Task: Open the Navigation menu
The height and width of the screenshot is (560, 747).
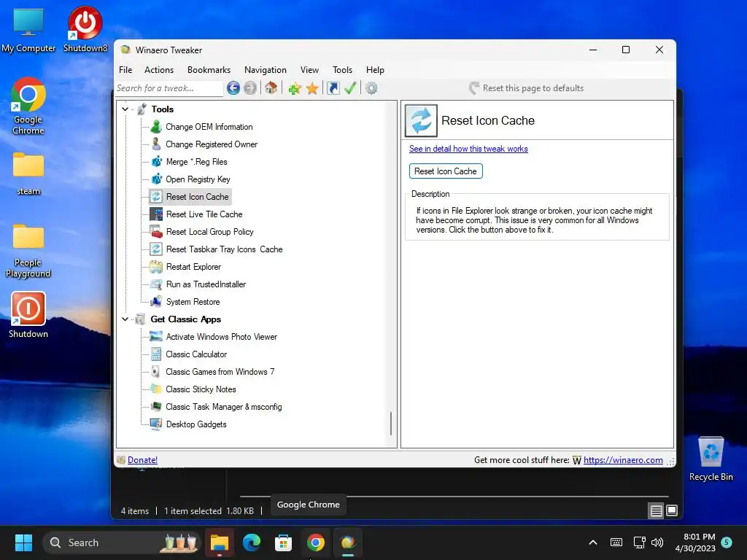Action: coord(266,70)
